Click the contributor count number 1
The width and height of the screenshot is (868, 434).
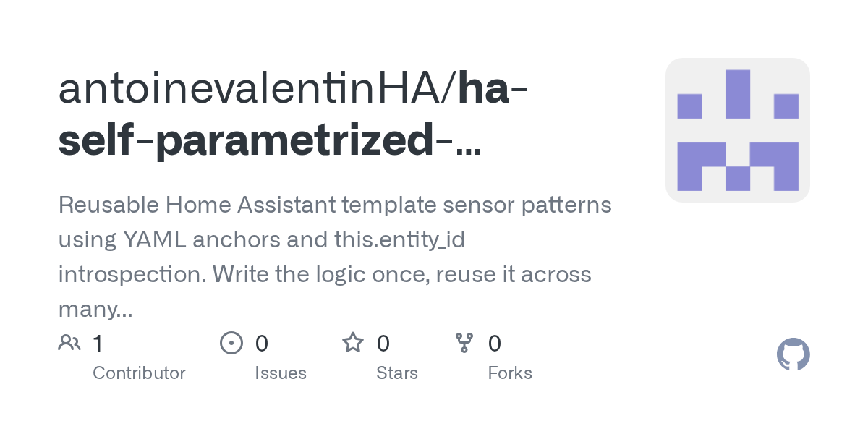point(98,344)
